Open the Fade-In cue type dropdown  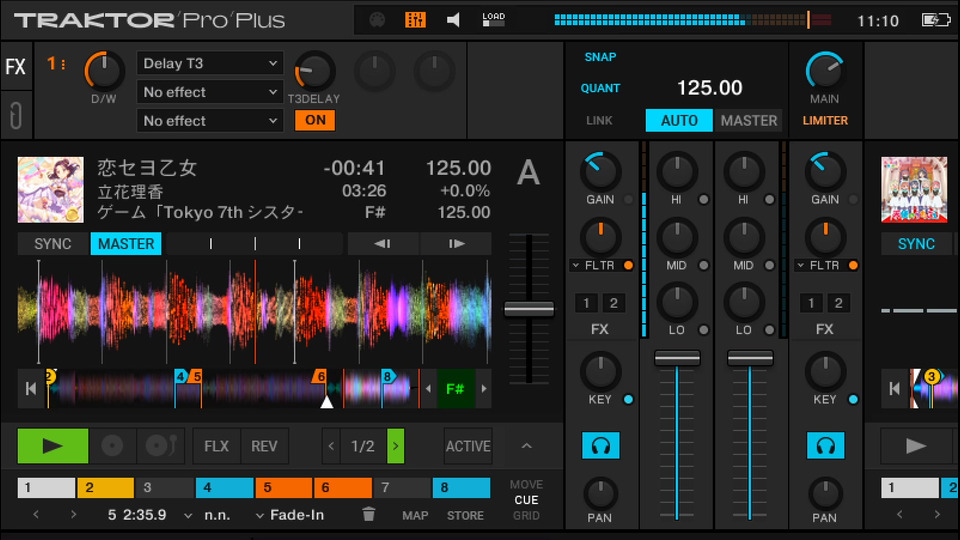[x=260, y=516]
